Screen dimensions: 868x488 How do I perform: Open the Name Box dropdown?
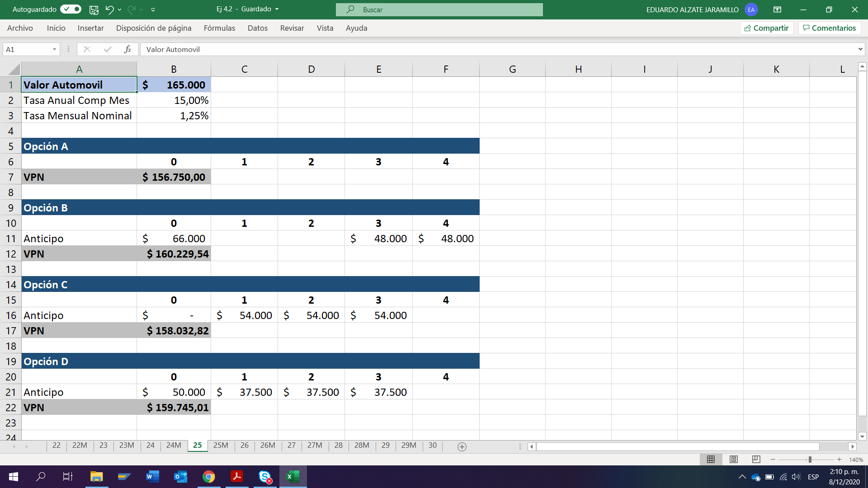(x=53, y=49)
